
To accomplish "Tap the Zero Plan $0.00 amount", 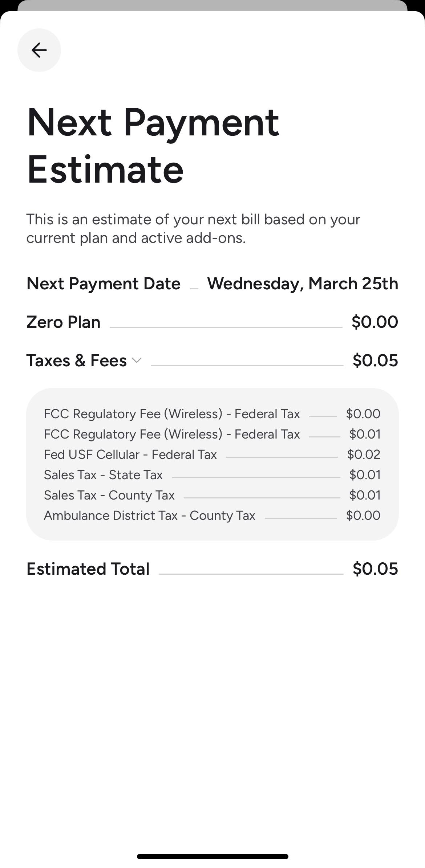I will 375,322.
